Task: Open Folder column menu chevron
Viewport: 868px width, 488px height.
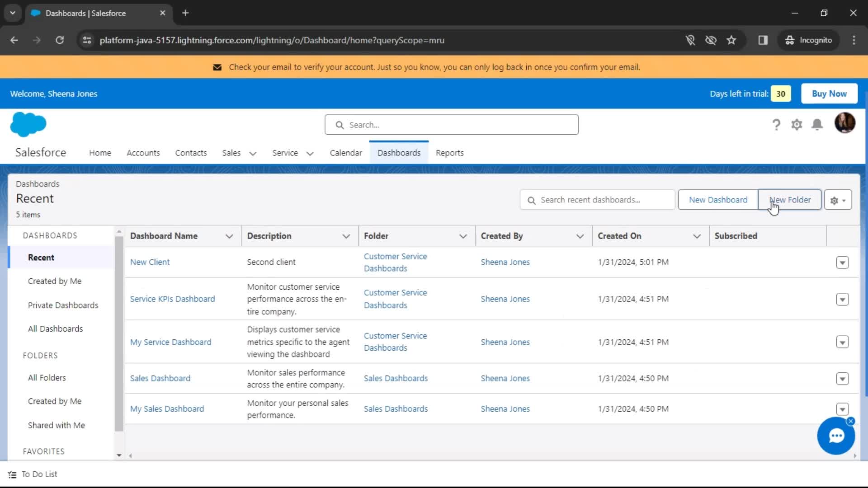Action: (x=463, y=236)
